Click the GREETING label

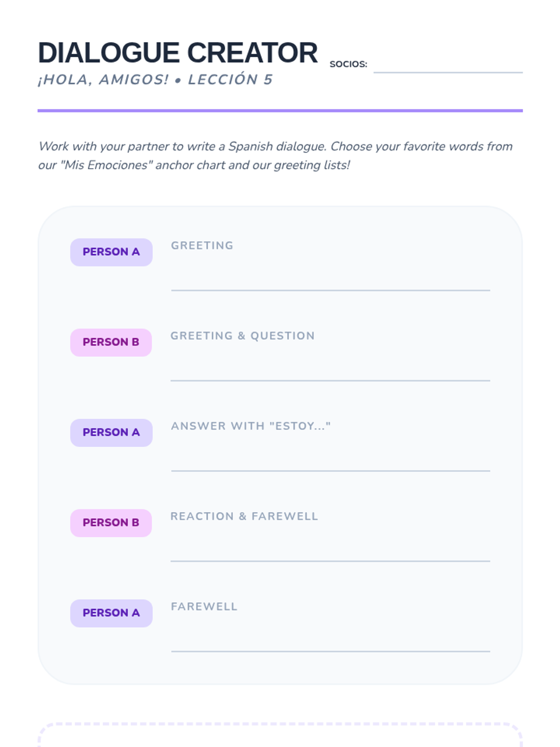click(x=202, y=246)
